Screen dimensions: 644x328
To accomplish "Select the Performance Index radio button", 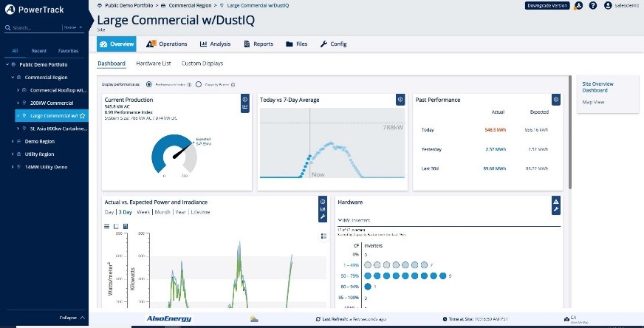I will (x=148, y=84).
